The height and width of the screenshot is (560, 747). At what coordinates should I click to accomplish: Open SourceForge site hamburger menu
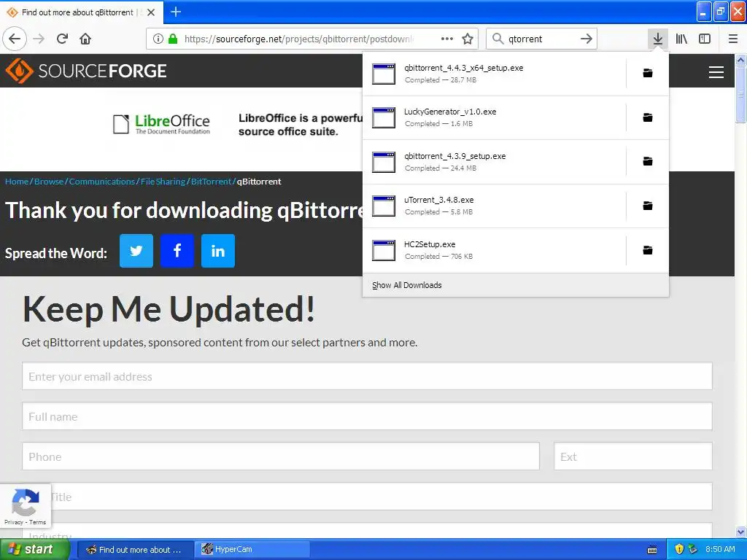point(716,72)
